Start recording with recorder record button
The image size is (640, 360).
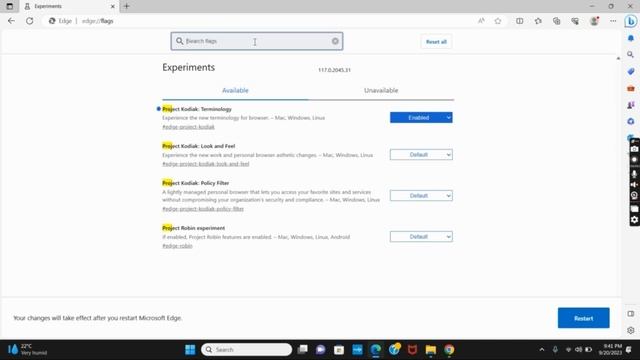634,160
